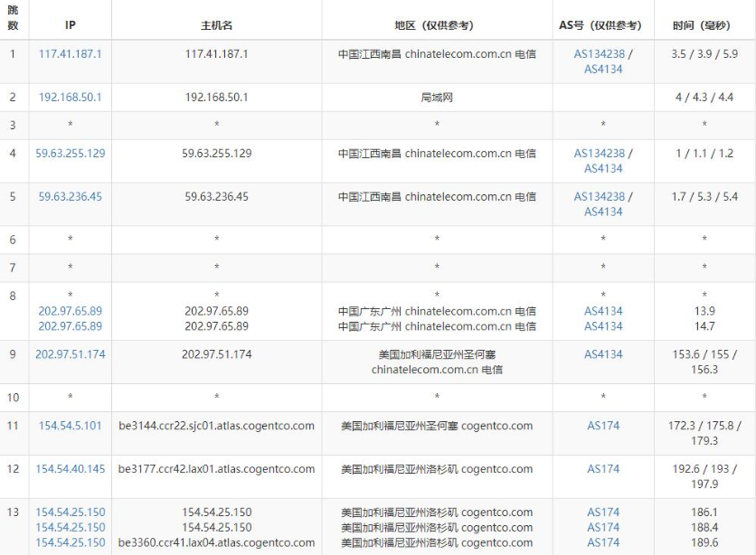This screenshot has height=555, width=756.
Task: Open the 59.63.255.129 IP link
Action: click(x=70, y=154)
